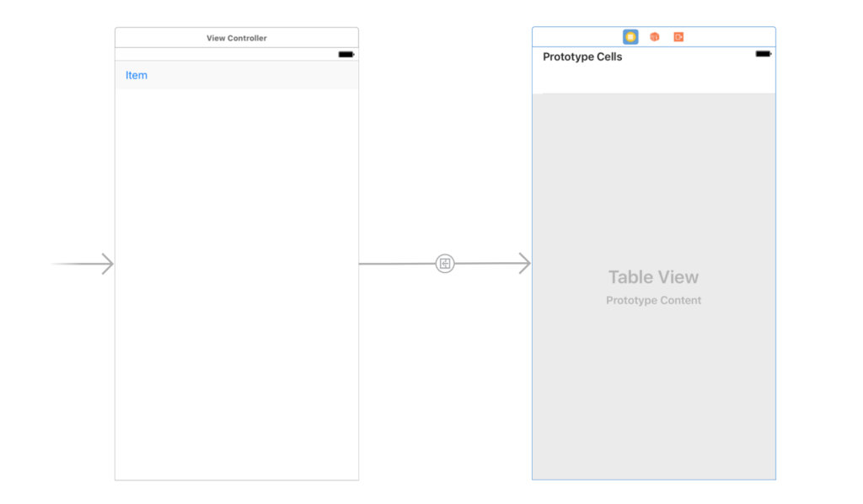Image resolution: width=863 pixels, height=504 pixels.
Task: Select the Table View placeholder text
Action: click(x=653, y=276)
